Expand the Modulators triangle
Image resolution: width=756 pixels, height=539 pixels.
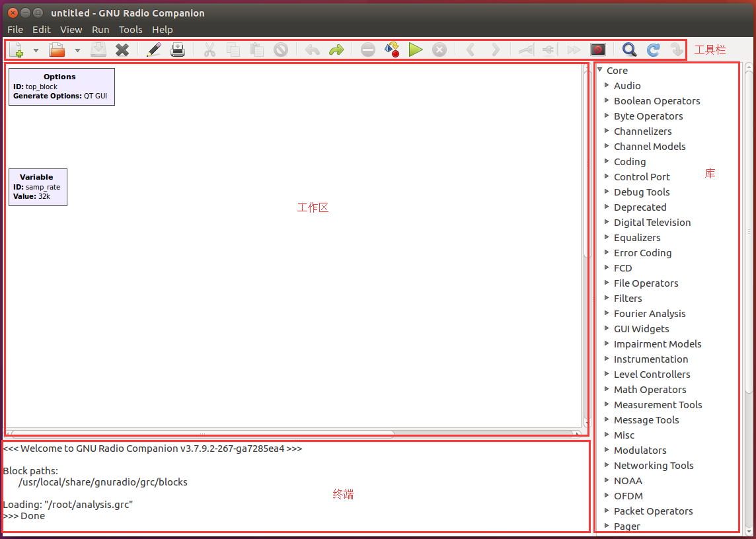pos(607,449)
